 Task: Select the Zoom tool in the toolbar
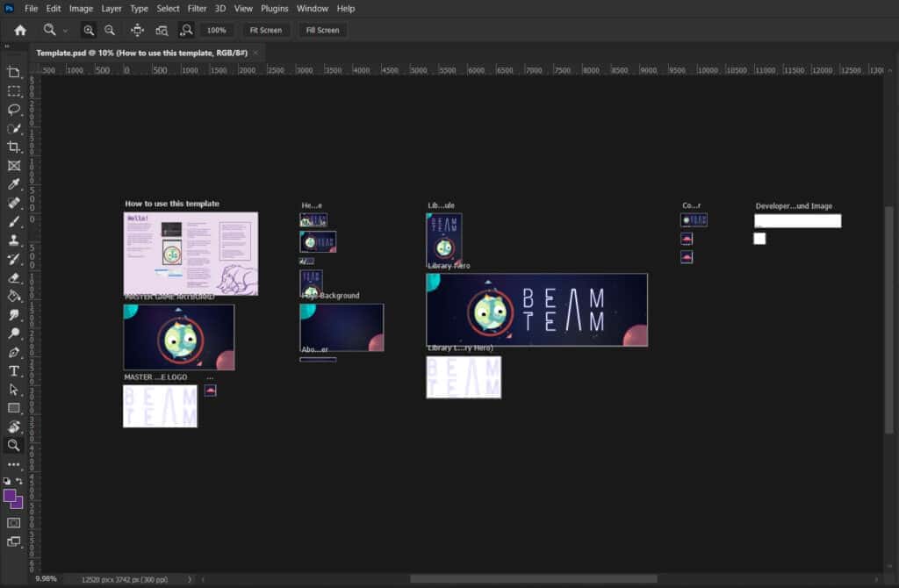(x=13, y=445)
